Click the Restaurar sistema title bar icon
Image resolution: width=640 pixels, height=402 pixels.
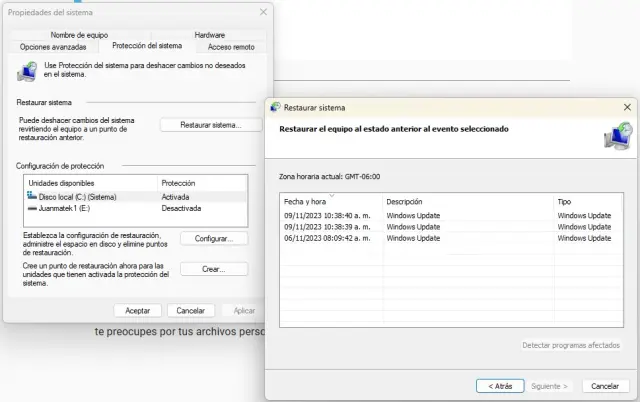pyautogui.click(x=276, y=107)
